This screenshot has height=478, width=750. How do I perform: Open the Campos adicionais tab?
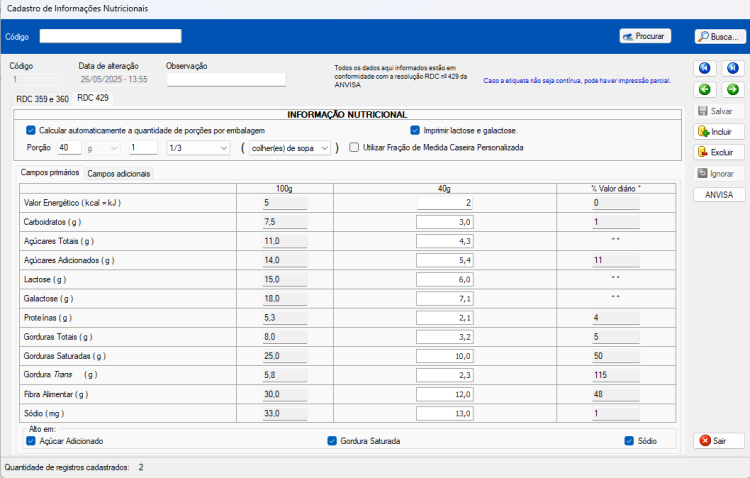119,174
